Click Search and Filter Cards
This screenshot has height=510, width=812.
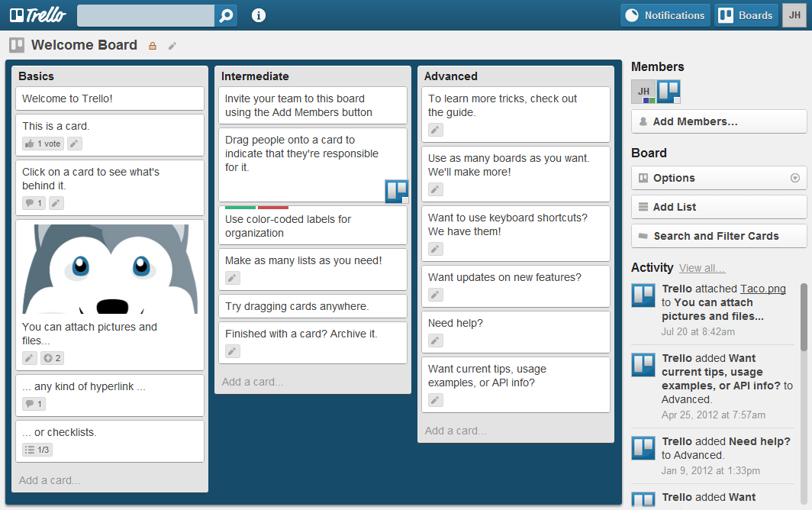click(x=719, y=236)
